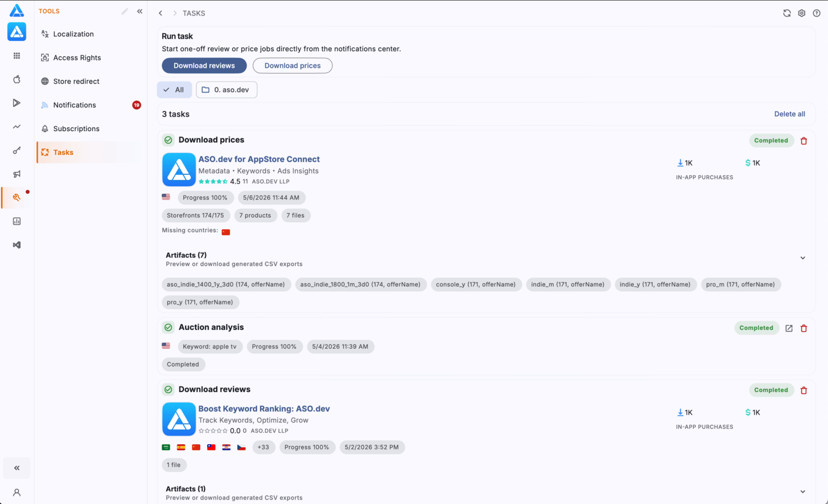Click Delete all tasks link
Screen dimensions: 828x504
pyautogui.click(x=789, y=114)
